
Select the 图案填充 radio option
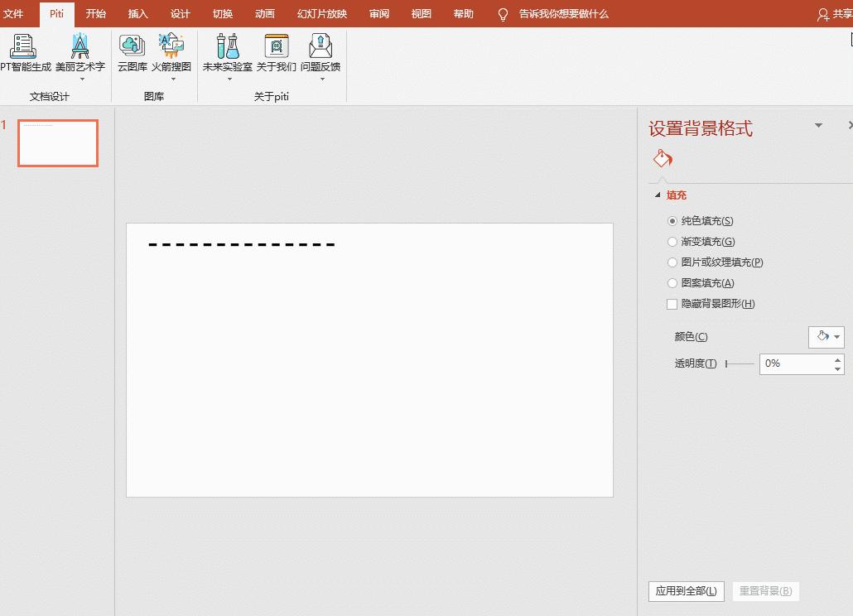coord(672,282)
